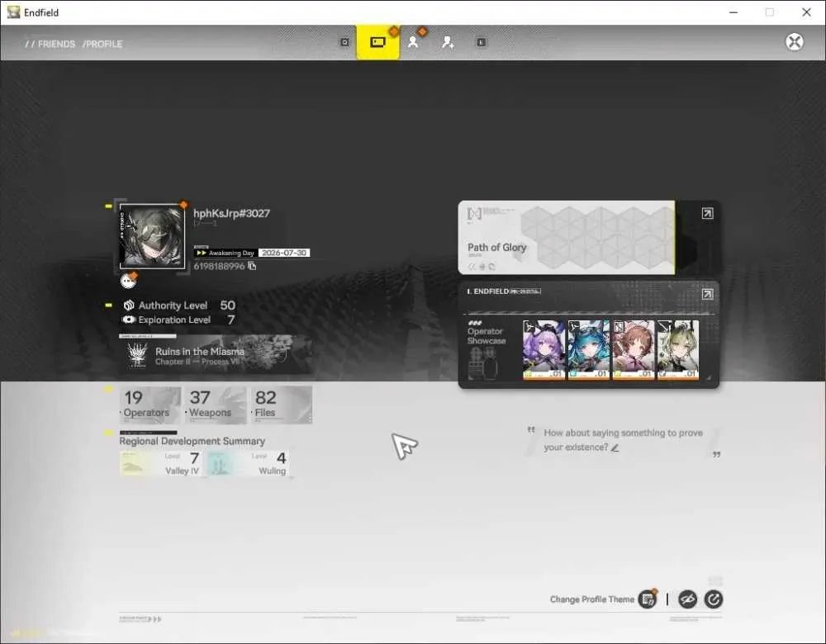Switch to the friends list tab

(414, 42)
